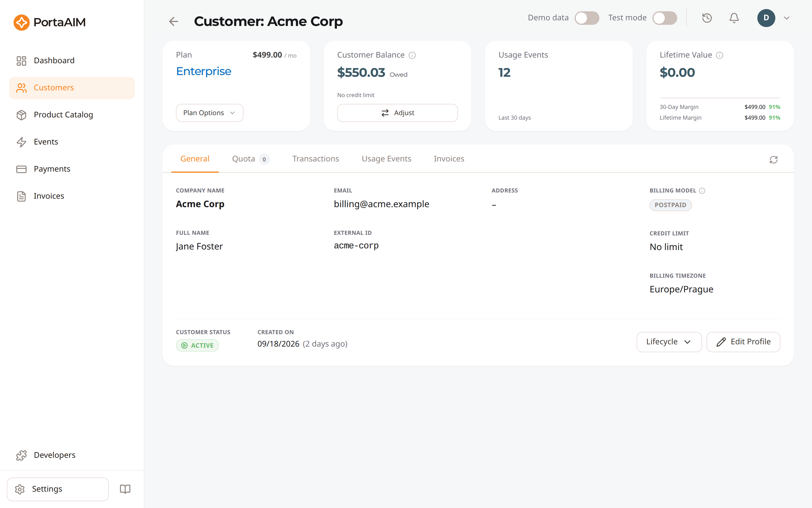Image resolution: width=812 pixels, height=508 pixels.
Task: Click the Enterprise plan link
Action: [204, 71]
